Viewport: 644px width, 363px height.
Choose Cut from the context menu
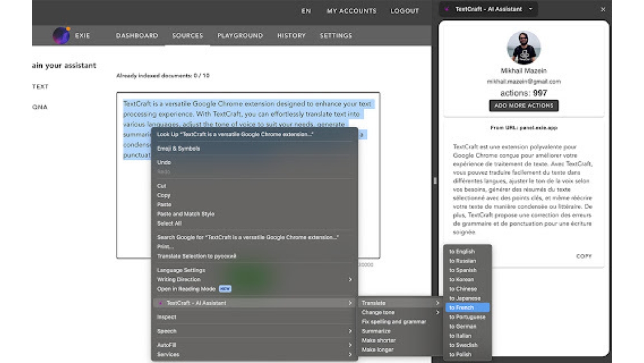(254, 186)
